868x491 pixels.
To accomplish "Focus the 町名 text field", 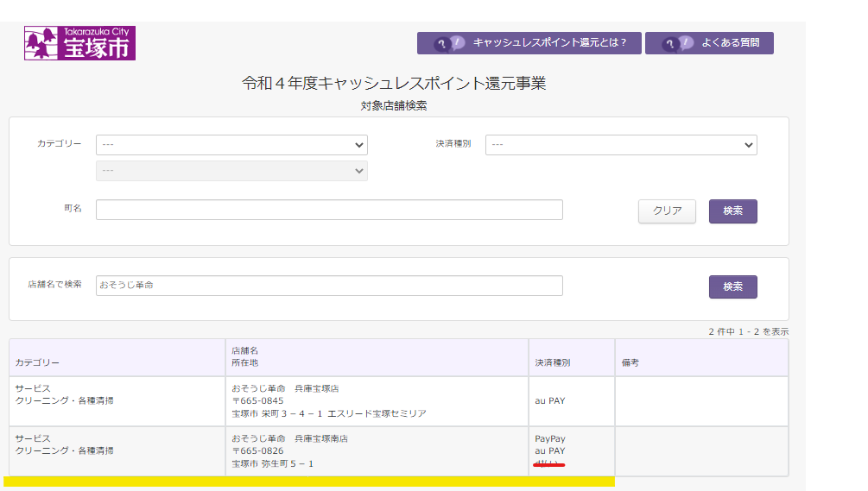I will 329,210.
